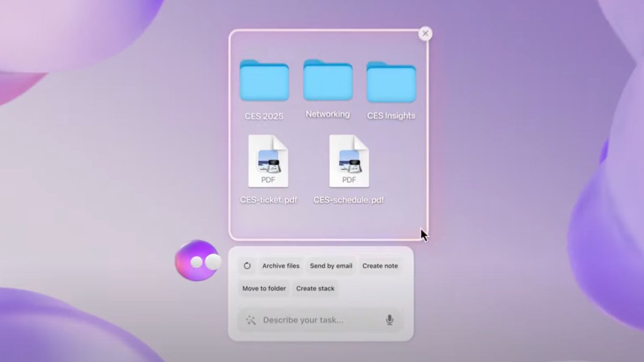Open the Networking folder
Viewport: 644px width, 362px height.
328,80
